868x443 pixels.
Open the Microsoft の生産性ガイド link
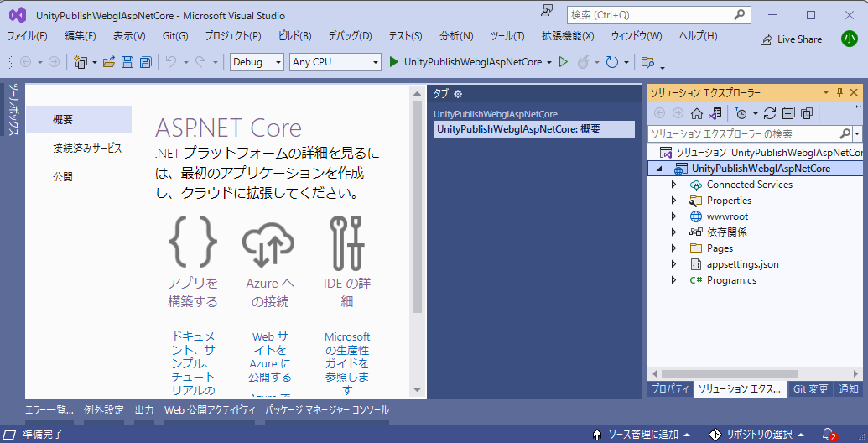pos(347,364)
